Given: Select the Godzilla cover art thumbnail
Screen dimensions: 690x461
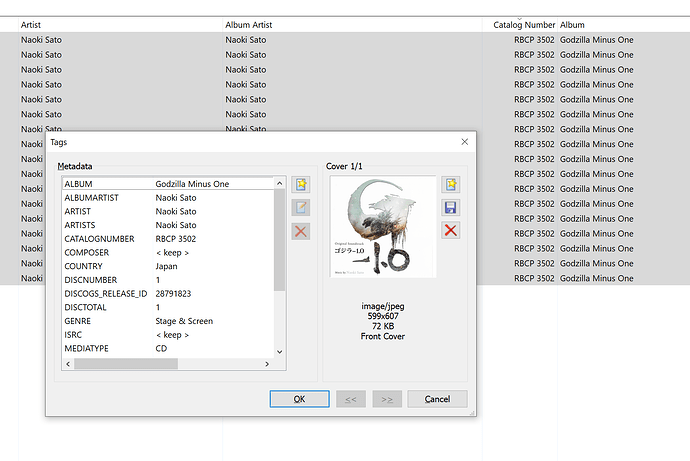Looking at the screenshot, I should point(383,227).
